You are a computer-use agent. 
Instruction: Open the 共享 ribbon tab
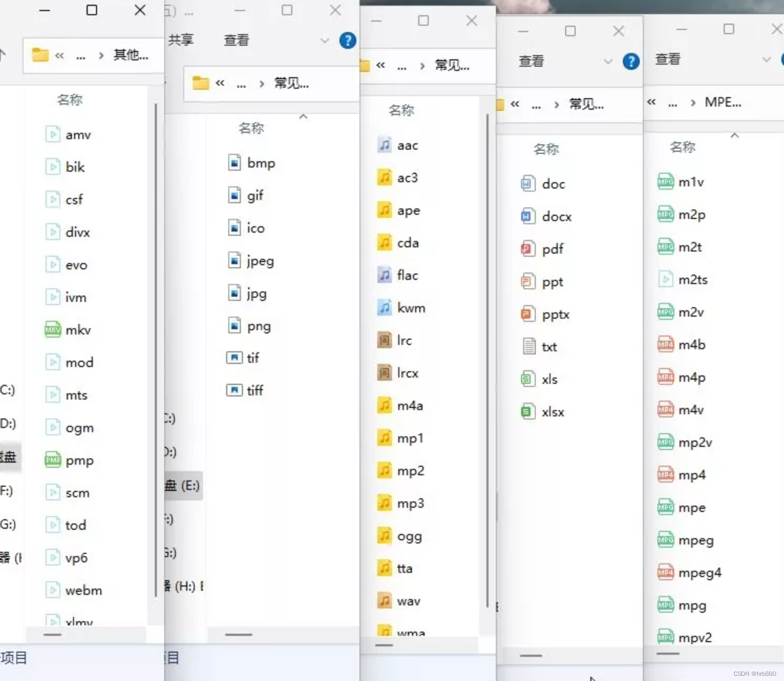[x=181, y=40]
